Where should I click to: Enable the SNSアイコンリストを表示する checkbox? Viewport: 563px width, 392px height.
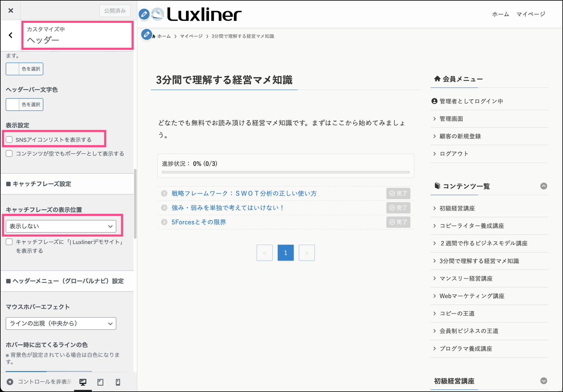point(9,140)
